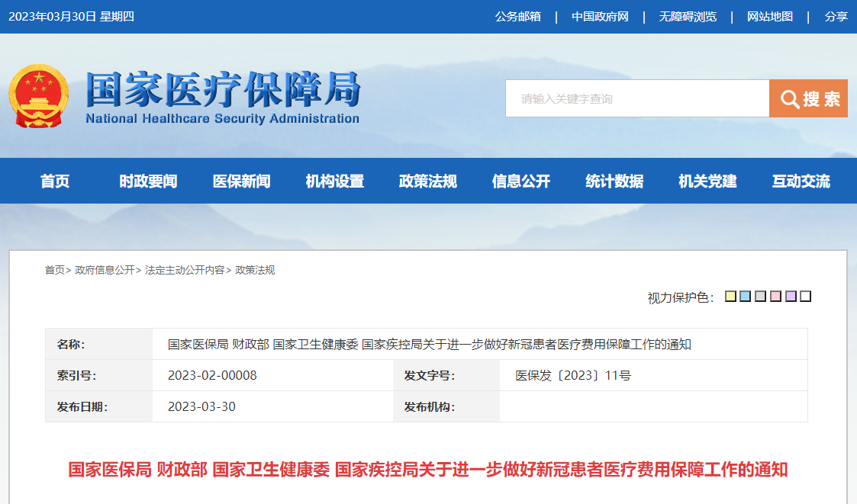Go to 首页 in navigation bar

tap(55, 181)
